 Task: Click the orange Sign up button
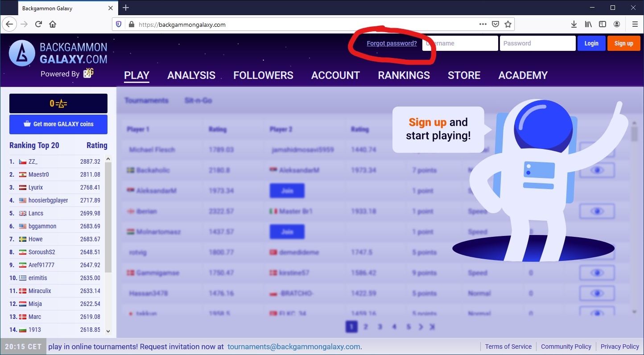pyautogui.click(x=623, y=43)
